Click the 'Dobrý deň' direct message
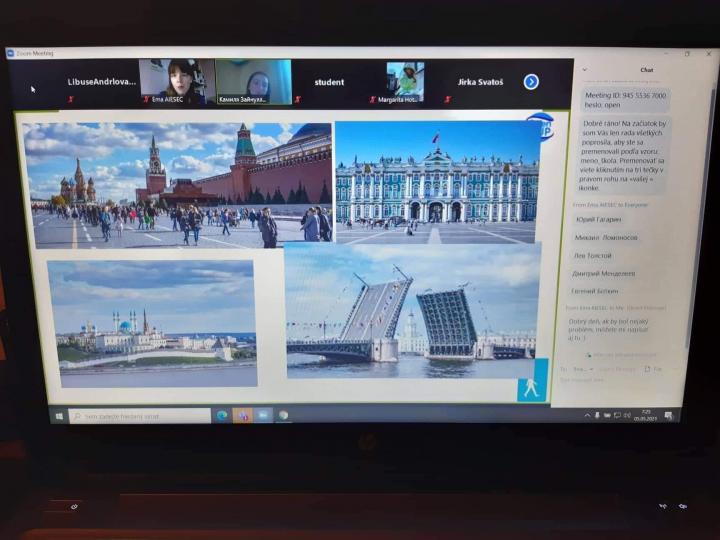 (608, 330)
